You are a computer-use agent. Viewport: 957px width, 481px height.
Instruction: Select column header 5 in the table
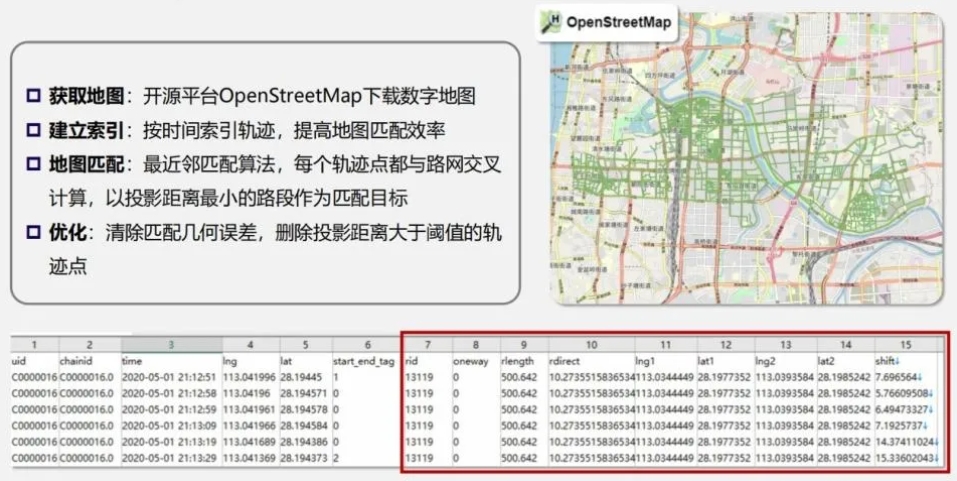306,345
